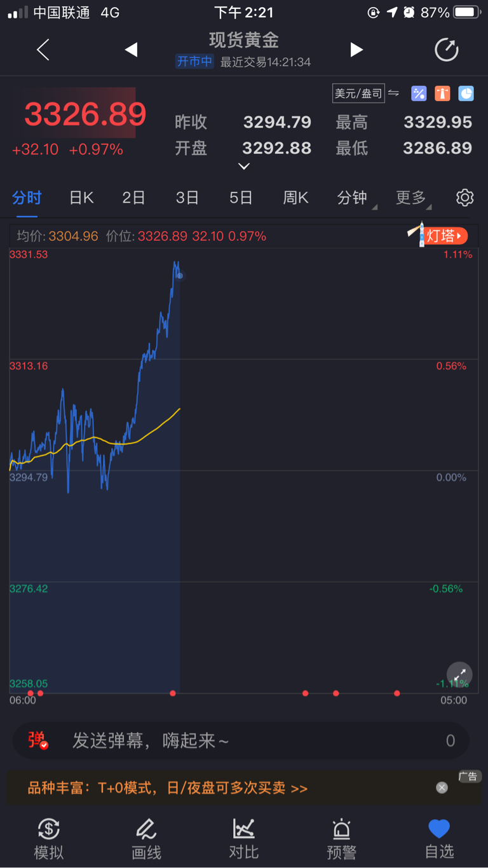Close the ad banner
This screenshot has height=868, width=488.
[442, 787]
